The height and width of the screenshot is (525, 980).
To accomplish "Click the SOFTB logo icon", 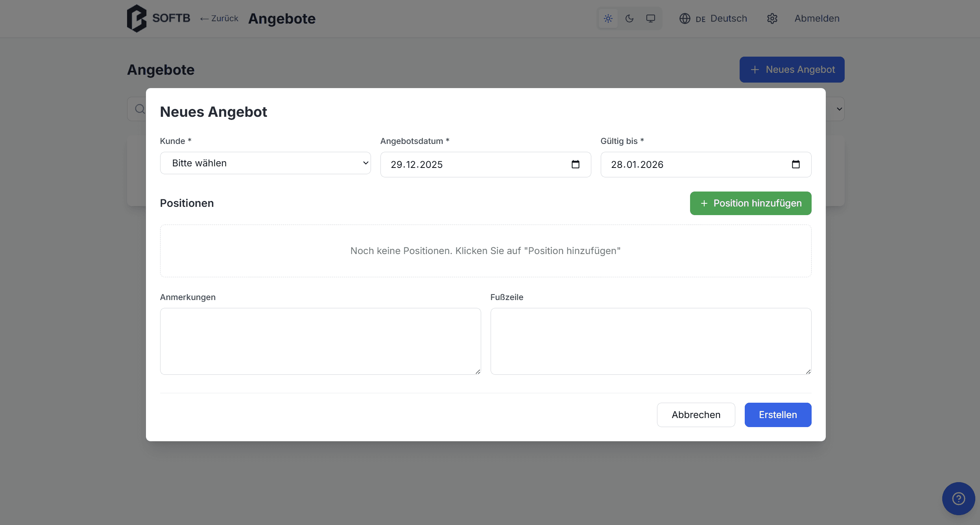I will point(137,18).
